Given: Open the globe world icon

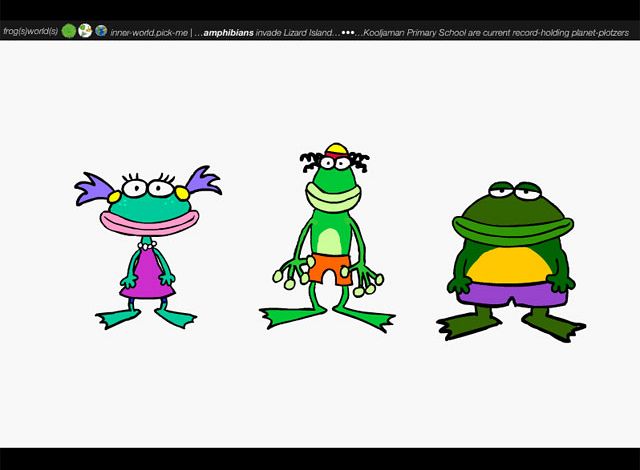Looking at the screenshot, I should click(x=101, y=30).
